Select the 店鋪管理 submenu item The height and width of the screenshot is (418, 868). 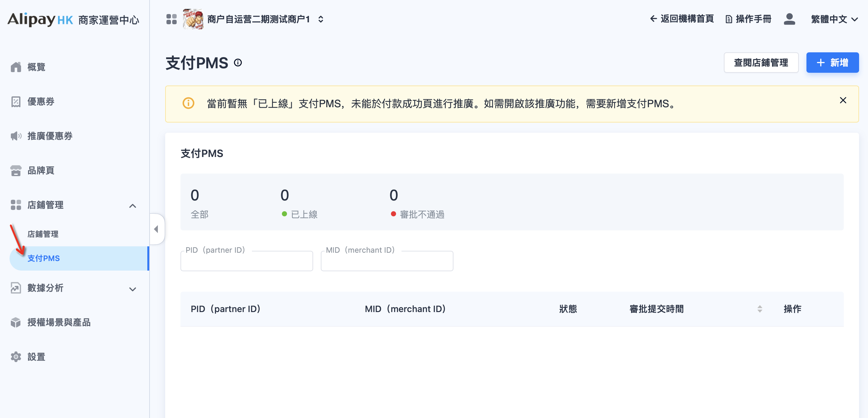pyautogui.click(x=43, y=234)
